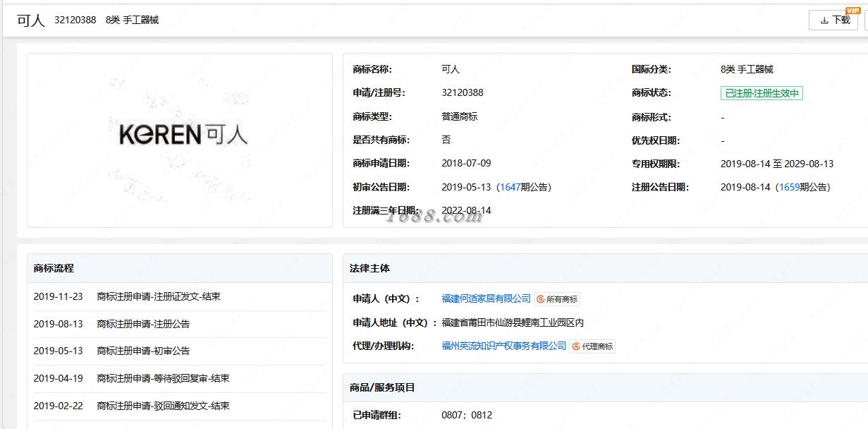The height and width of the screenshot is (429, 868).
Task: Select the 2019-05-13 初审公告 process row
Action: point(180,351)
